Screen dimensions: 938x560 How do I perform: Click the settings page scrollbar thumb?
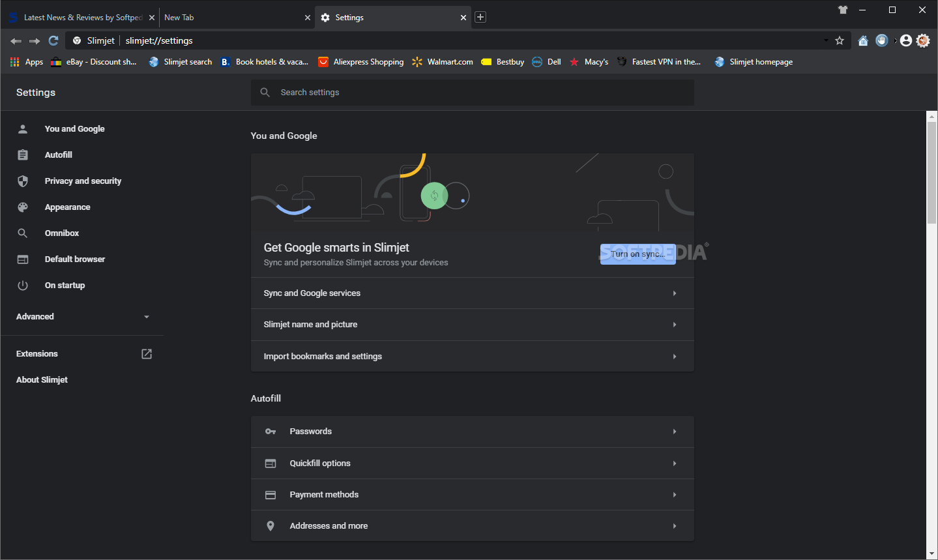(931, 172)
